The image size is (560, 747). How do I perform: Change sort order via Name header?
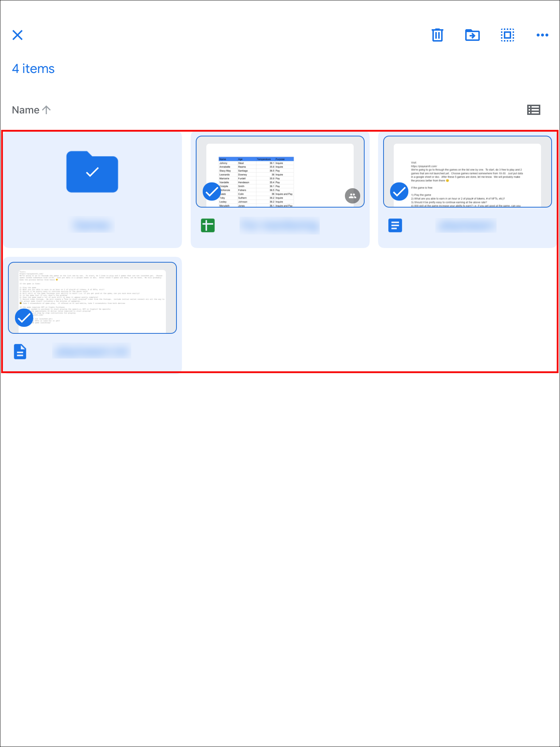click(x=26, y=110)
